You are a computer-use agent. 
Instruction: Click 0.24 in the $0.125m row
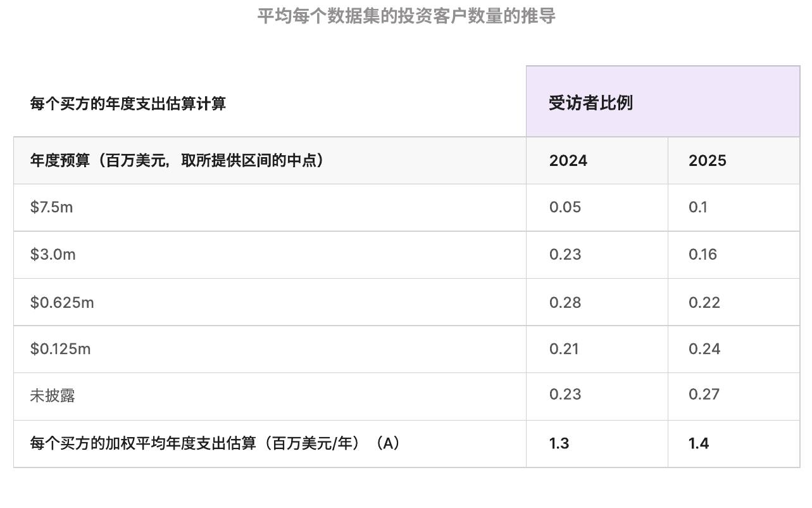click(704, 349)
